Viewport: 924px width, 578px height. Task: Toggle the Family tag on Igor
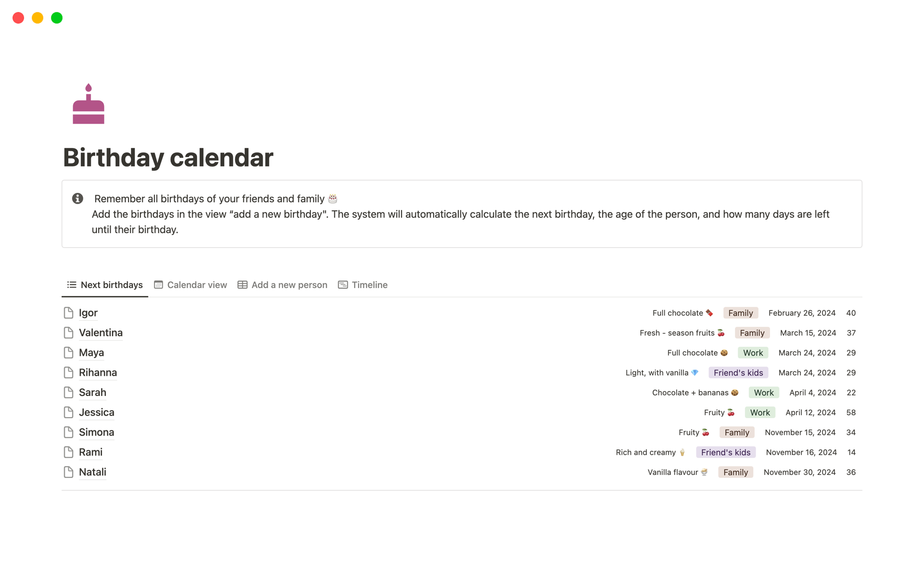coord(740,312)
